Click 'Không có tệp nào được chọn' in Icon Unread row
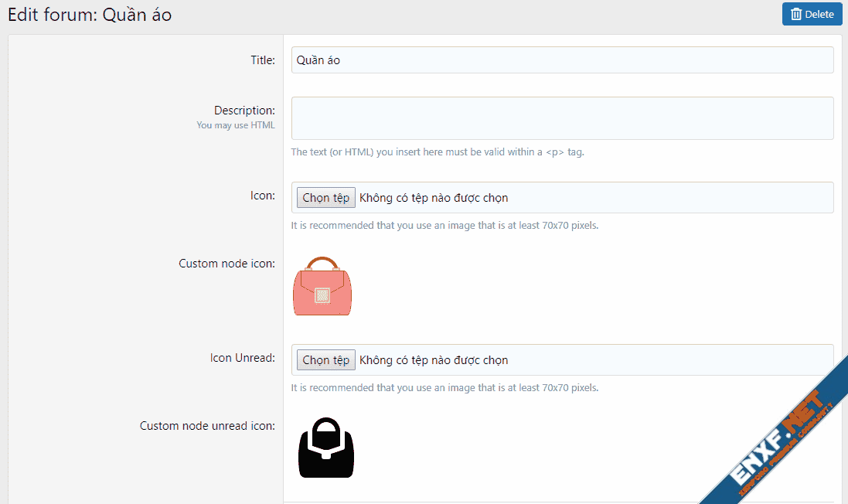The image size is (848, 504). tap(434, 360)
